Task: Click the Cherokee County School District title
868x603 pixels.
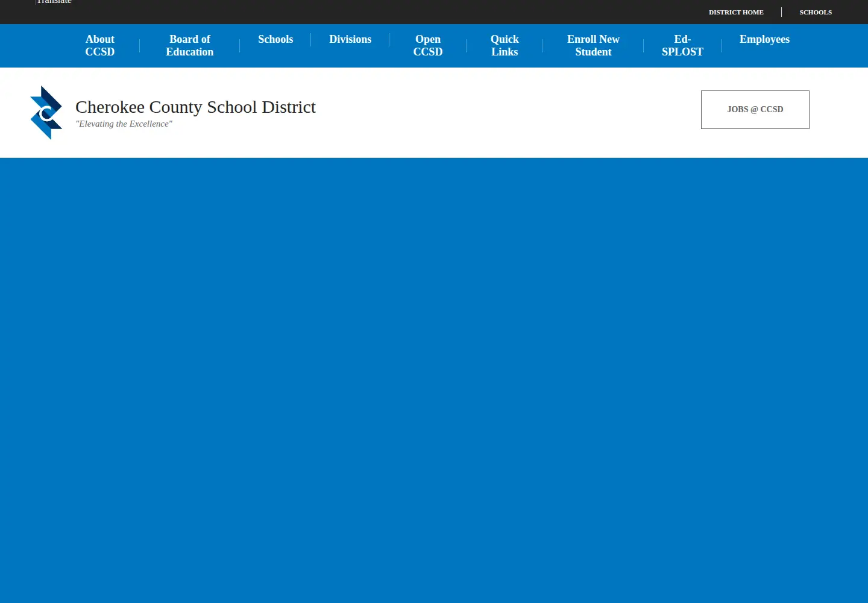Action: [x=195, y=107]
